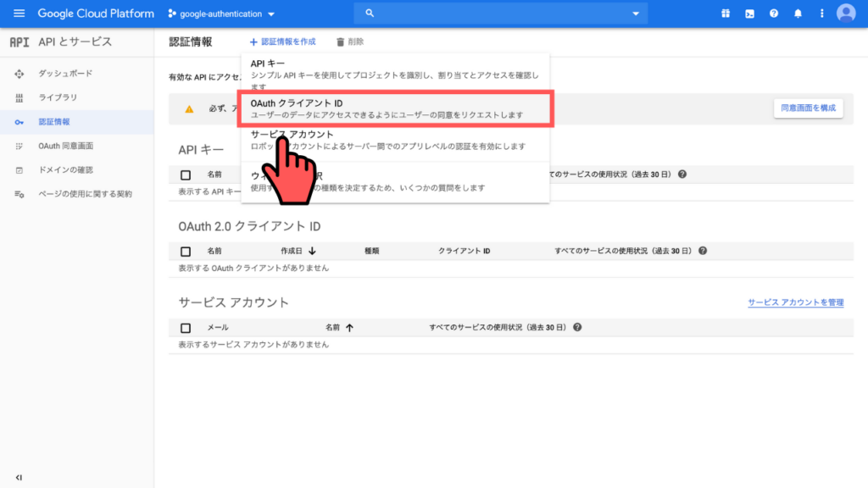Select all OAuth 2.0 clients checkbox
The height and width of the screenshot is (488, 868).
[x=186, y=251]
